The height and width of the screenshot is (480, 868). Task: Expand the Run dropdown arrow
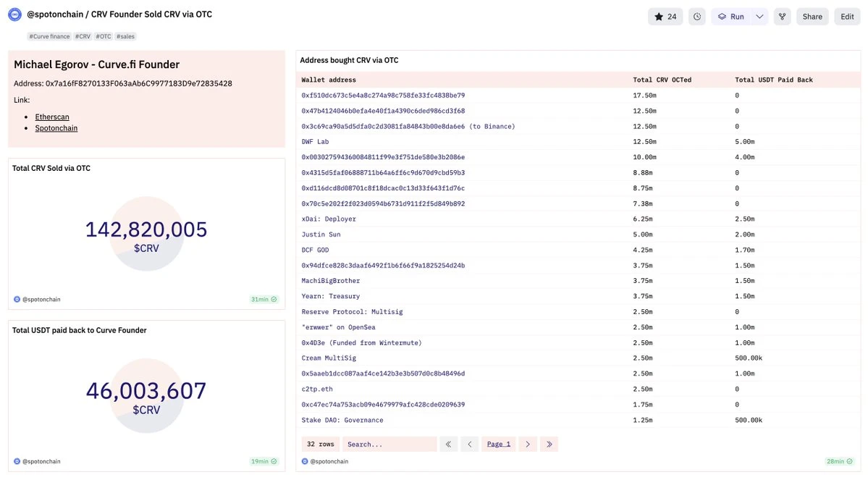(x=759, y=17)
